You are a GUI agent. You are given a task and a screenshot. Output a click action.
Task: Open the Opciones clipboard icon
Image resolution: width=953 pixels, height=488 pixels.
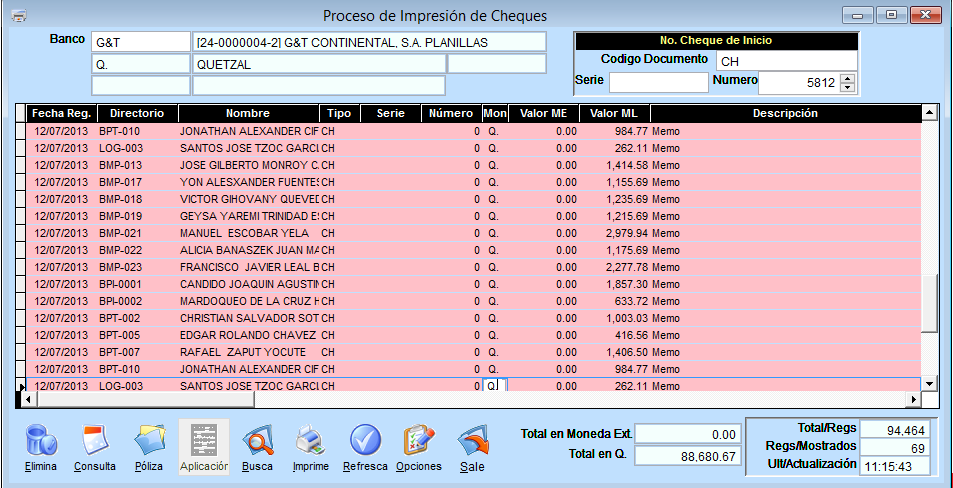[418, 441]
